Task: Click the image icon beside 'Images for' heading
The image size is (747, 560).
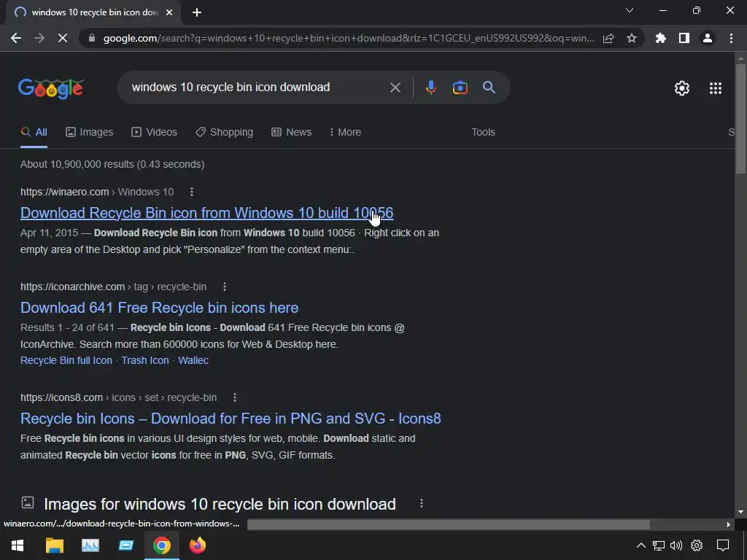Action: (x=28, y=502)
